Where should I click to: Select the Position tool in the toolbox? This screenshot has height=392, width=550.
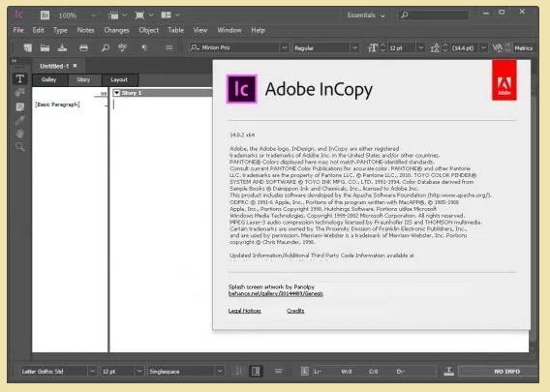20,93
